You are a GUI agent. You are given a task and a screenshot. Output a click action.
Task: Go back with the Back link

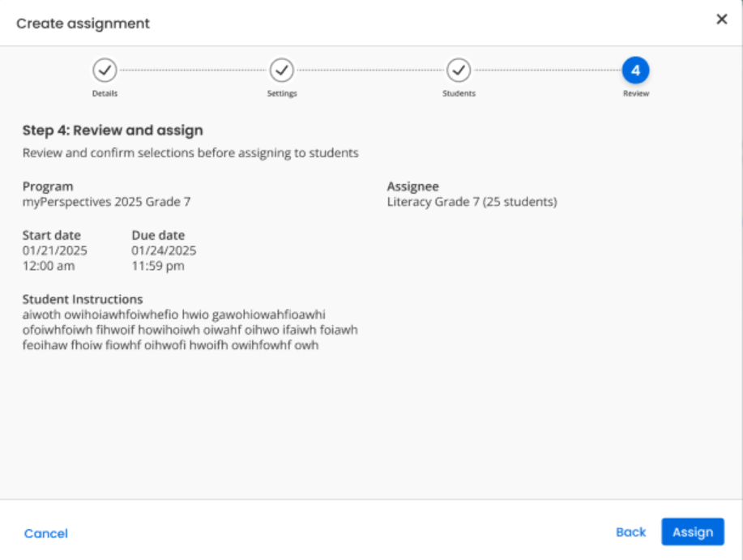point(630,532)
